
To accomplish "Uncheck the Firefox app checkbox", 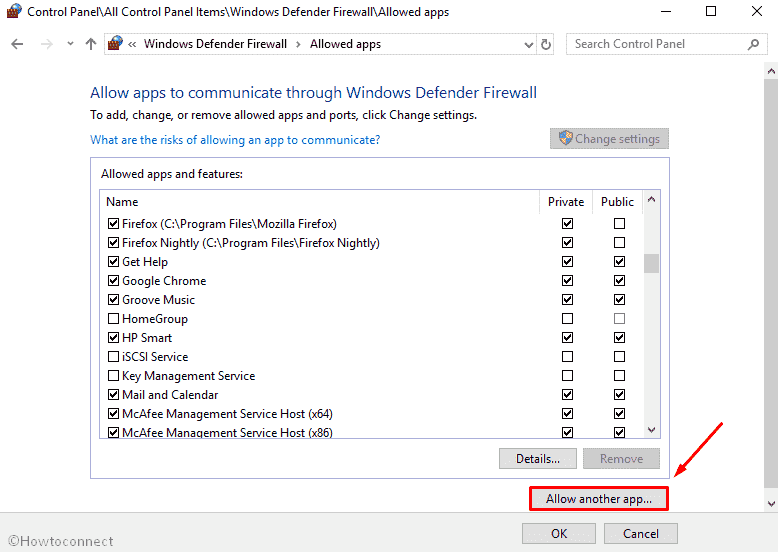I will tap(114, 224).
